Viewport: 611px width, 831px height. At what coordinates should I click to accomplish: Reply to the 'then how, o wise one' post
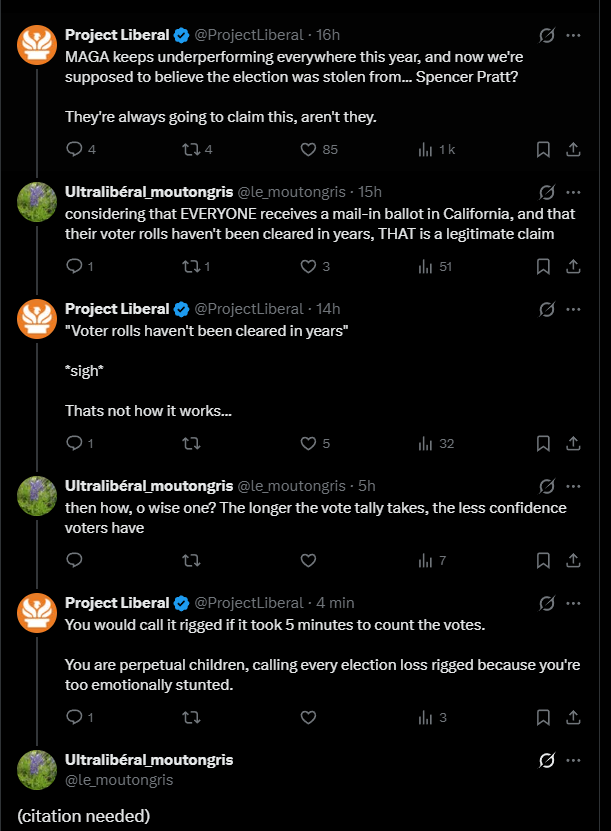(74, 560)
